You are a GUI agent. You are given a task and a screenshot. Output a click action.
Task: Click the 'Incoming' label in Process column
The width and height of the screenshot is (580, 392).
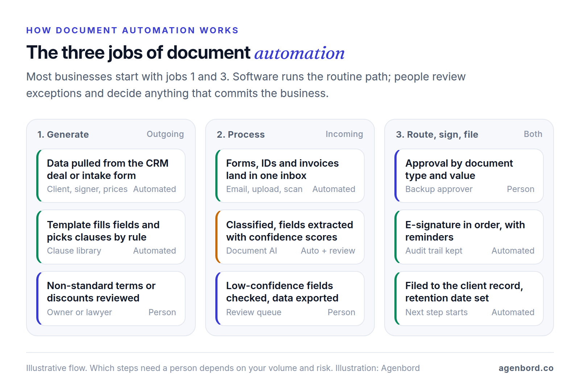(344, 134)
